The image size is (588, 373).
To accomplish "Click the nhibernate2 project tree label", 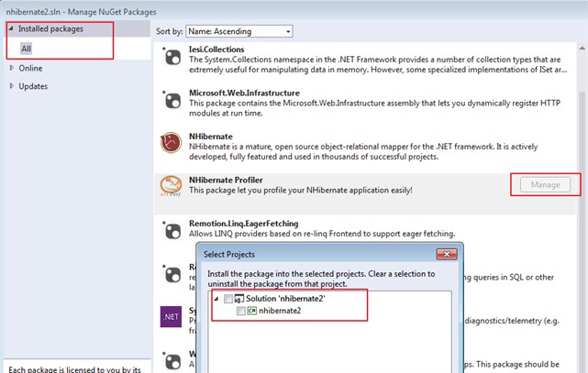I will 280,311.
